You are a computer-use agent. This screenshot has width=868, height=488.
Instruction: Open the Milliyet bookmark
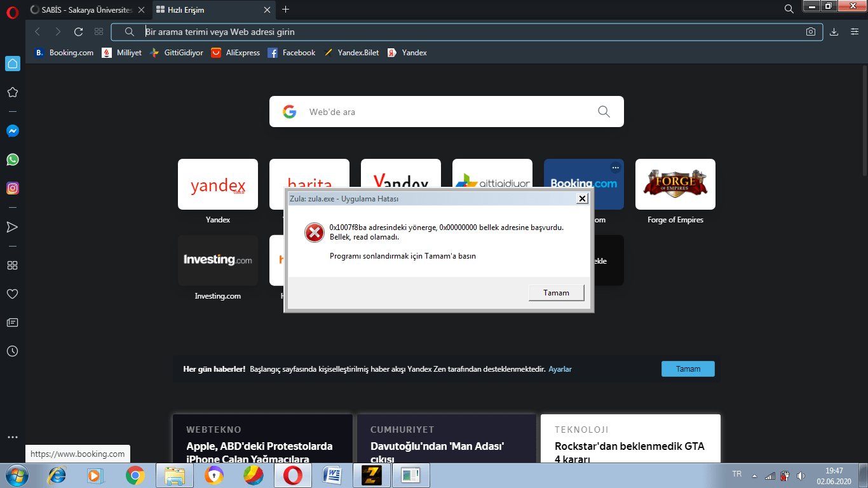click(121, 53)
